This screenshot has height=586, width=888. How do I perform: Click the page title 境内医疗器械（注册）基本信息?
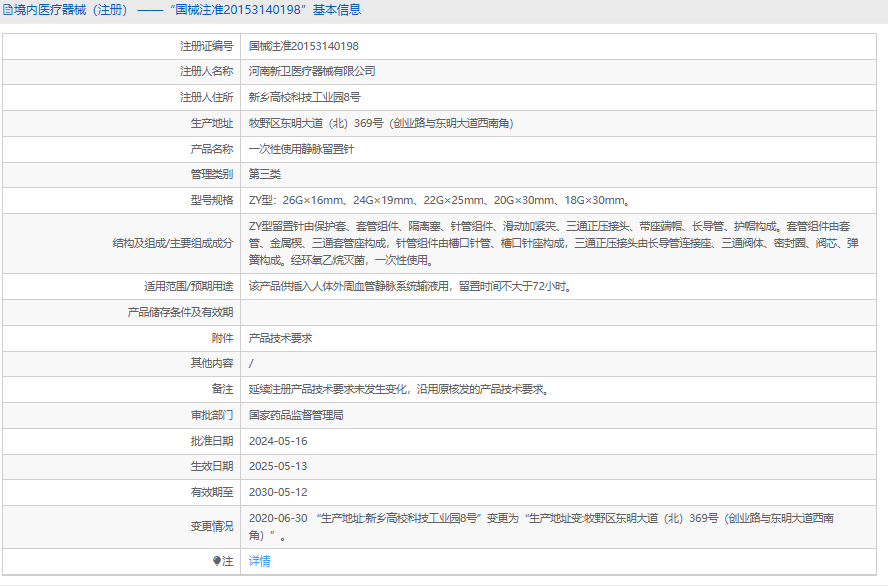tap(187, 10)
